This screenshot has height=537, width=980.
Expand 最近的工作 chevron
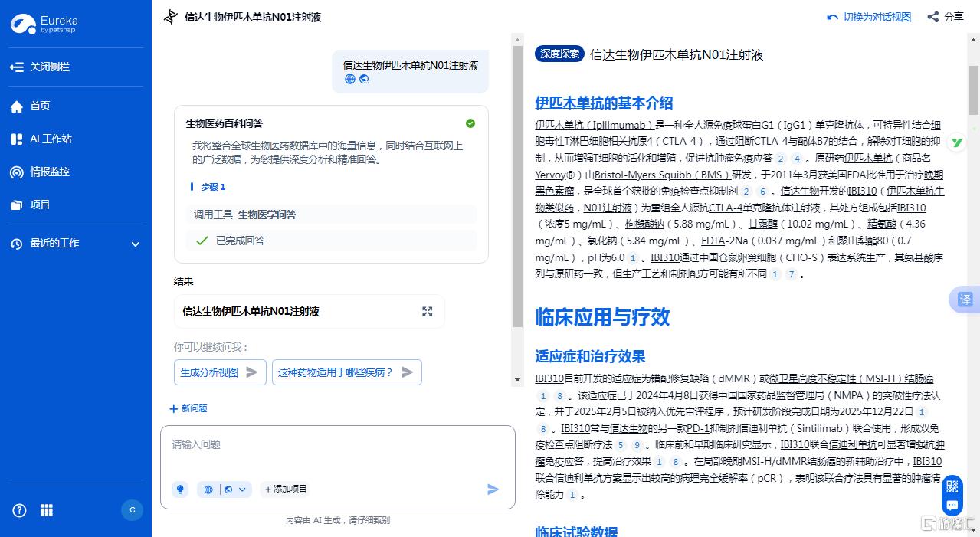tap(136, 244)
